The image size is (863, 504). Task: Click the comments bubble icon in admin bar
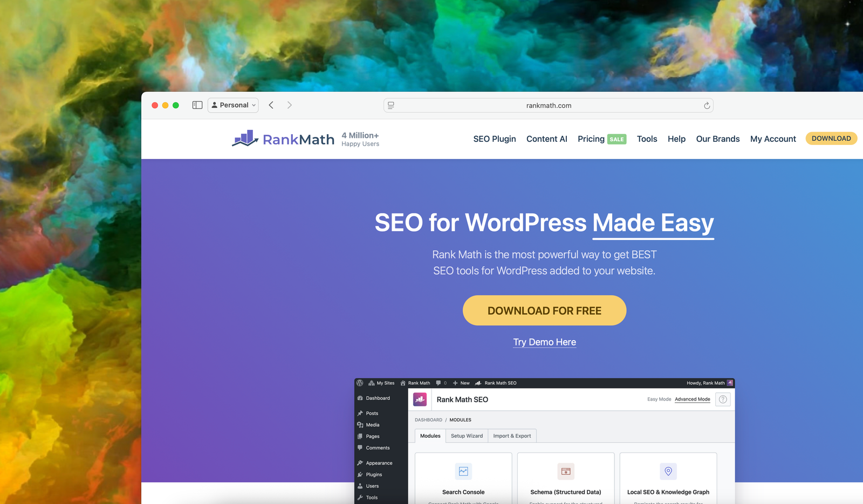(439, 383)
